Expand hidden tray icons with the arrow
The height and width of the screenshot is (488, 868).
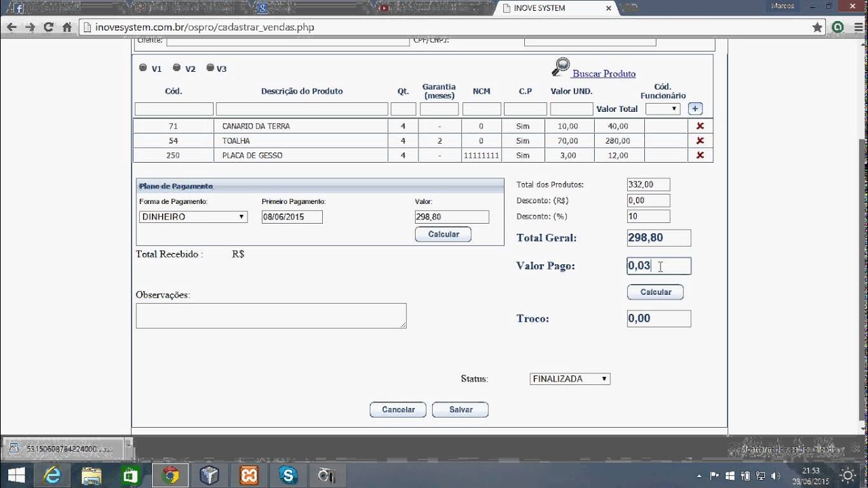coord(698,476)
